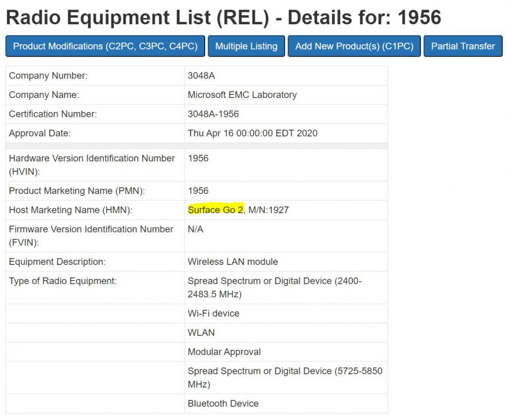Click 'Wireless LAN module' description
The width and height of the screenshot is (507, 420).
pyautogui.click(x=233, y=261)
